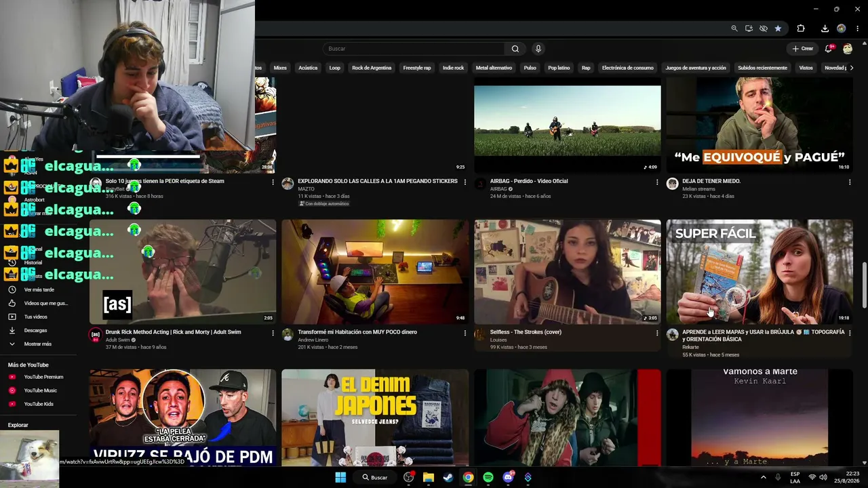The width and height of the screenshot is (868, 488).
Task: Open options for the Steam etiqueta video
Action: tap(273, 182)
